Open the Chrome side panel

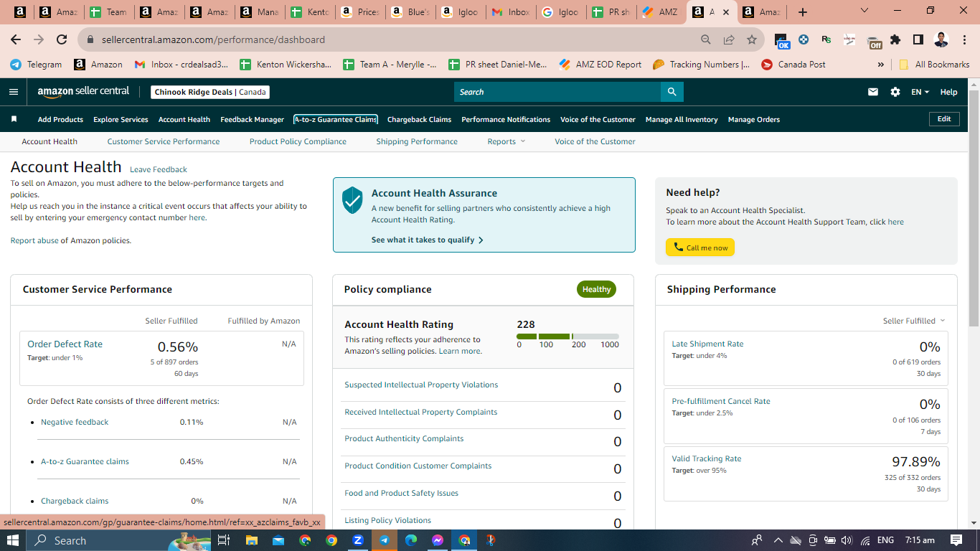click(x=918, y=39)
